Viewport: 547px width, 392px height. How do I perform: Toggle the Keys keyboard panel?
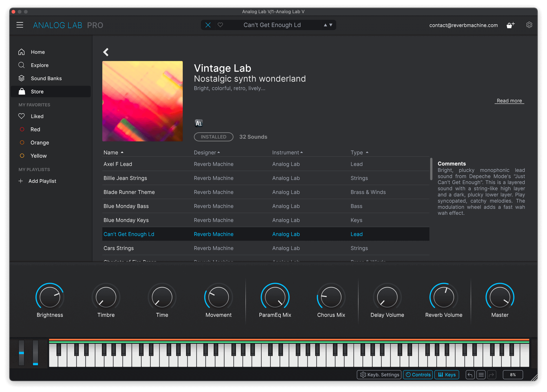pos(447,375)
